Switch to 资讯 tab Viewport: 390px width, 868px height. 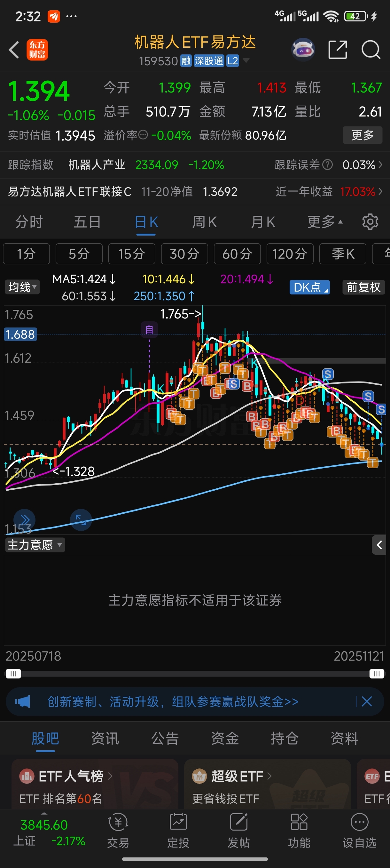click(105, 738)
